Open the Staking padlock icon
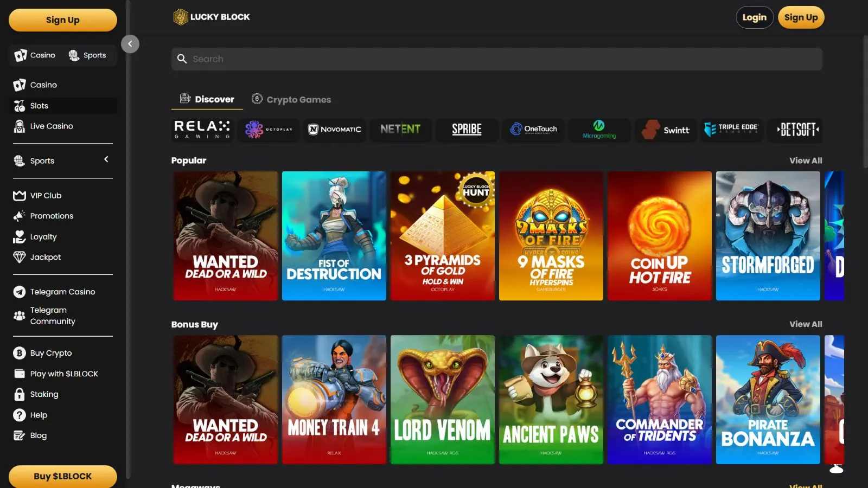The height and width of the screenshot is (488, 868). pyautogui.click(x=20, y=394)
